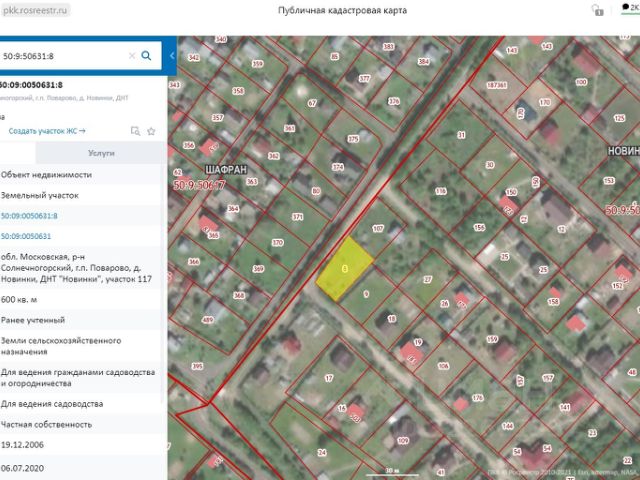Viewport: 640px width, 480px height.
Task: Click the 'ШАФРАН' map label
Action: [x=226, y=169]
